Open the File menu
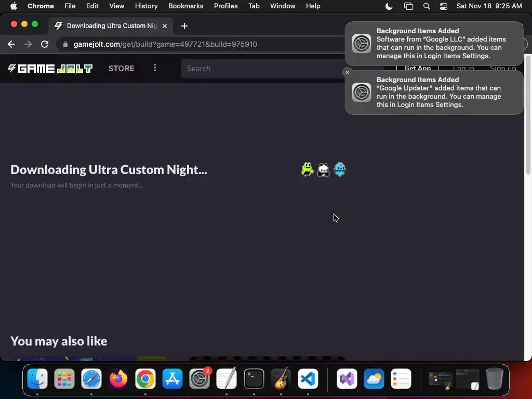532x399 pixels. click(x=70, y=6)
